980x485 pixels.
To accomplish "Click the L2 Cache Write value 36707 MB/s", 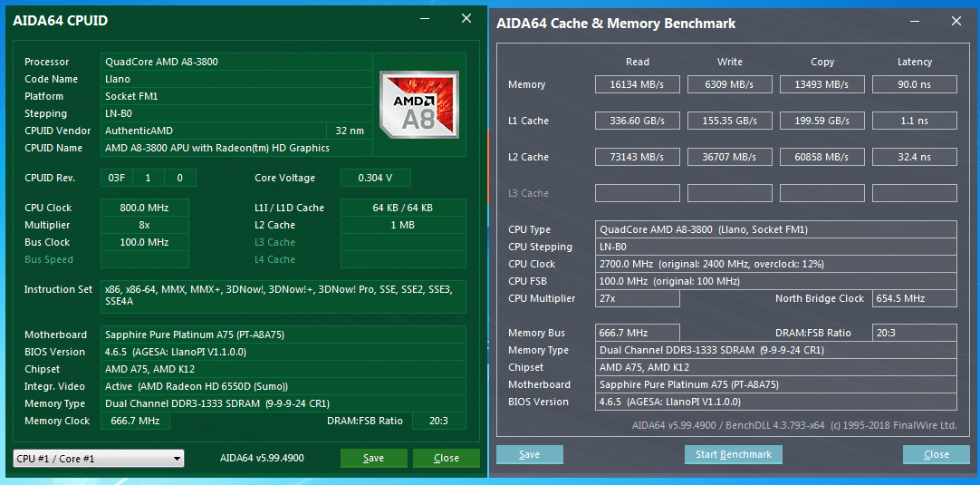I will pos(730,157).
